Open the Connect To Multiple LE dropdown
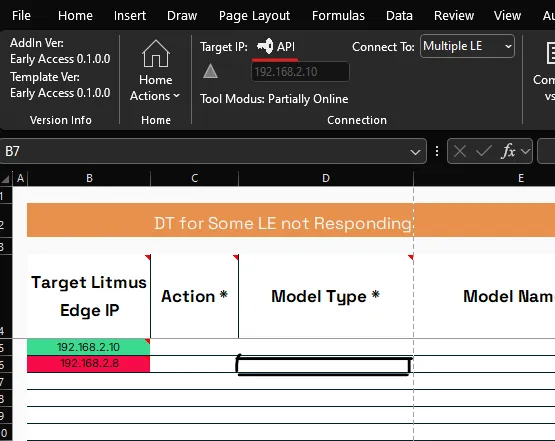Viewport: 555px width, 441px height. (467, 46)
